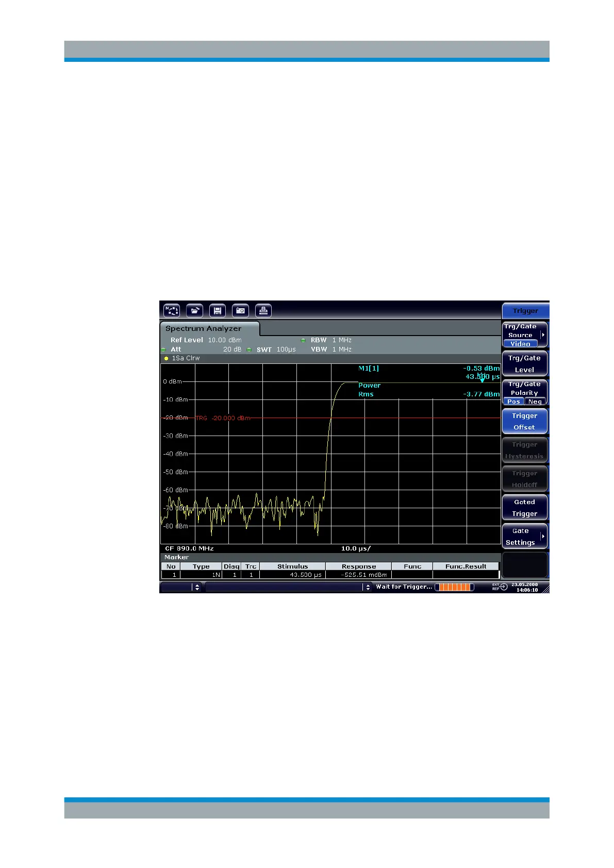Open a saved file via folder icon

click(194, 311)
